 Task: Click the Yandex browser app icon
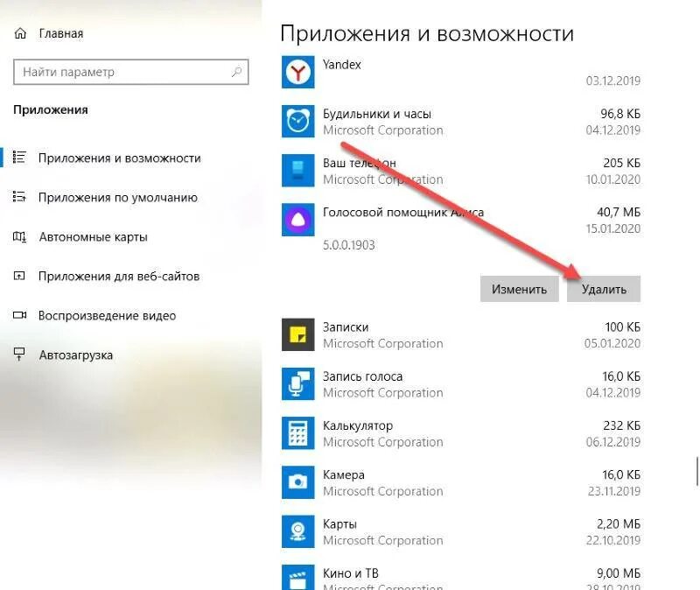pos(297,72)
